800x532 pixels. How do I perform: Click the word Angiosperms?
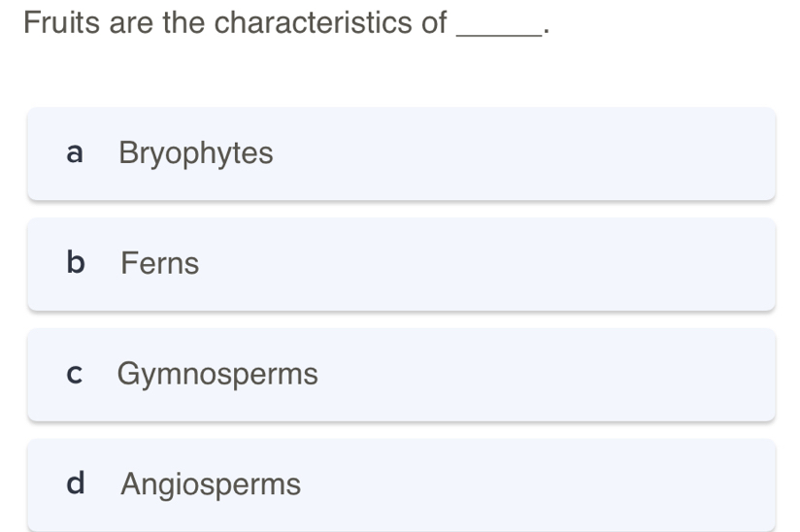pos(211,483)
